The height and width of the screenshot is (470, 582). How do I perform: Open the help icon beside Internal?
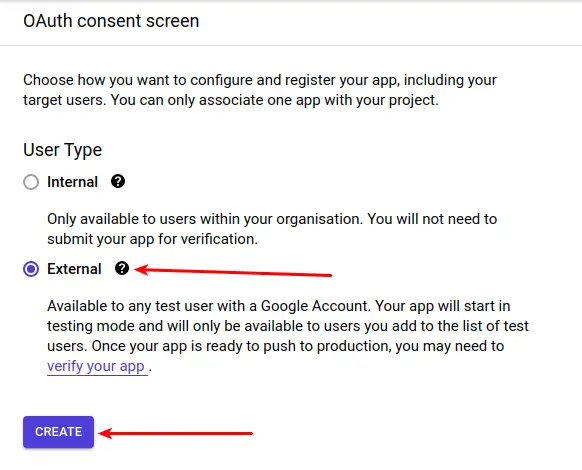(x=118, y=182)
